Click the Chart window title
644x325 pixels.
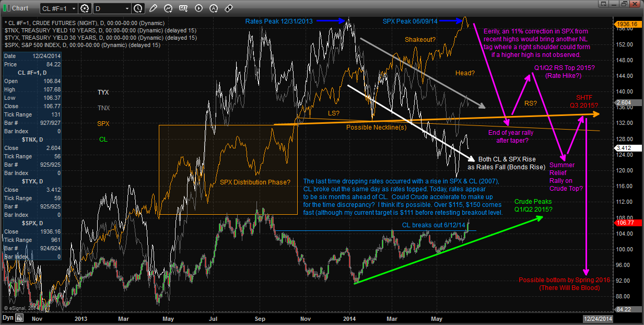[20, 8]
